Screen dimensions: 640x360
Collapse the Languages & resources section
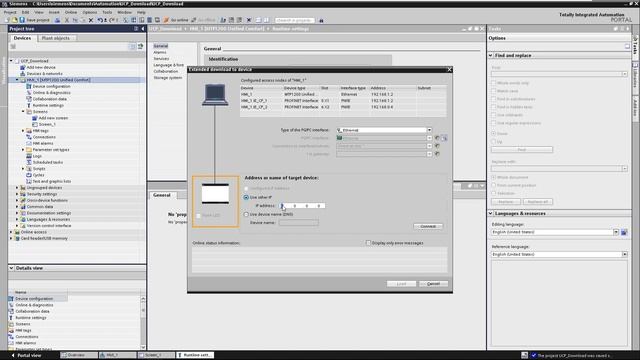pyautogui.click(x=491, y=213)
